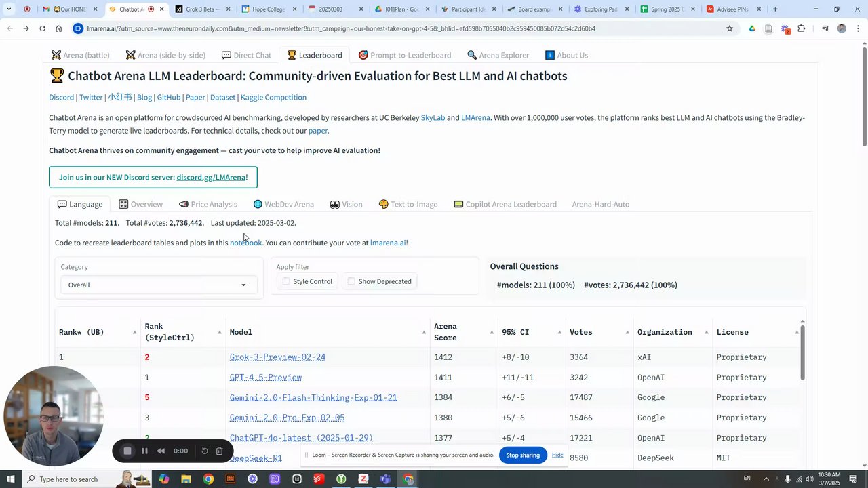Sort the table by 95% CI column
Image resolution: width=868 pixels, height=488 pixels.
pos(559,332)
